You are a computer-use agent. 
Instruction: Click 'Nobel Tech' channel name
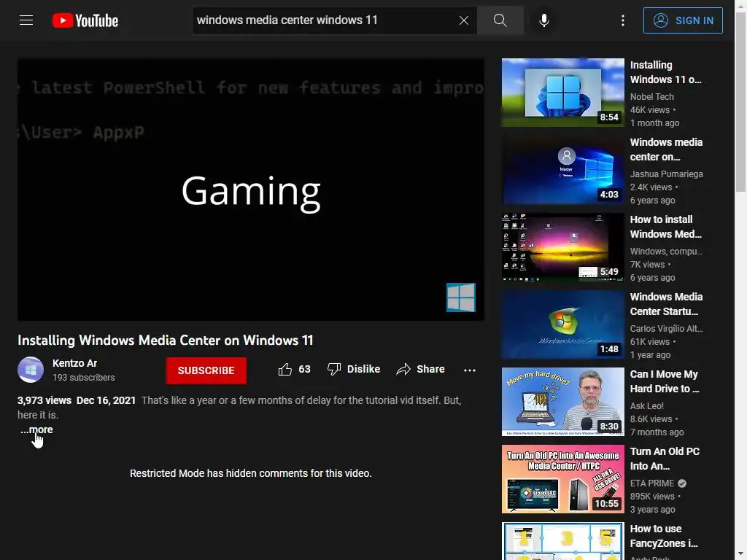[651, 97]
